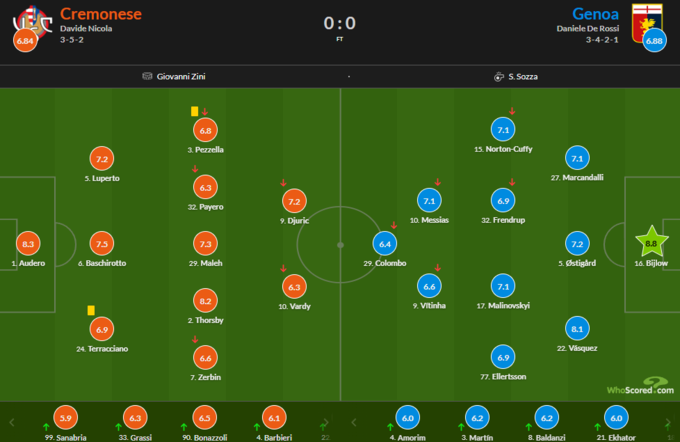Select Vásquez's 8.1 rating circle
Viewport: 680px width, 442px height.
click(x=576, y=328)
